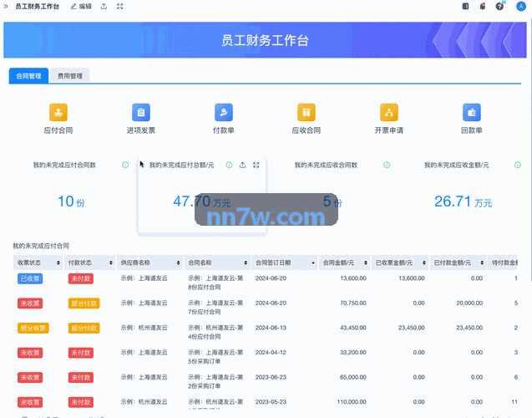Click the 已收票 status tag
This screenshot has height=418, width=532.
(x=30, y=278)
